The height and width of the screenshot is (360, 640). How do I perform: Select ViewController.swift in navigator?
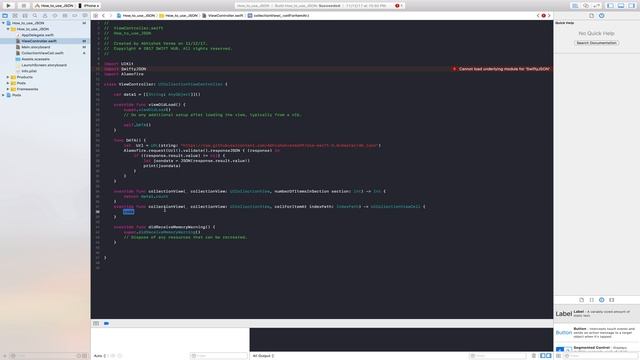tap(39, 41)
